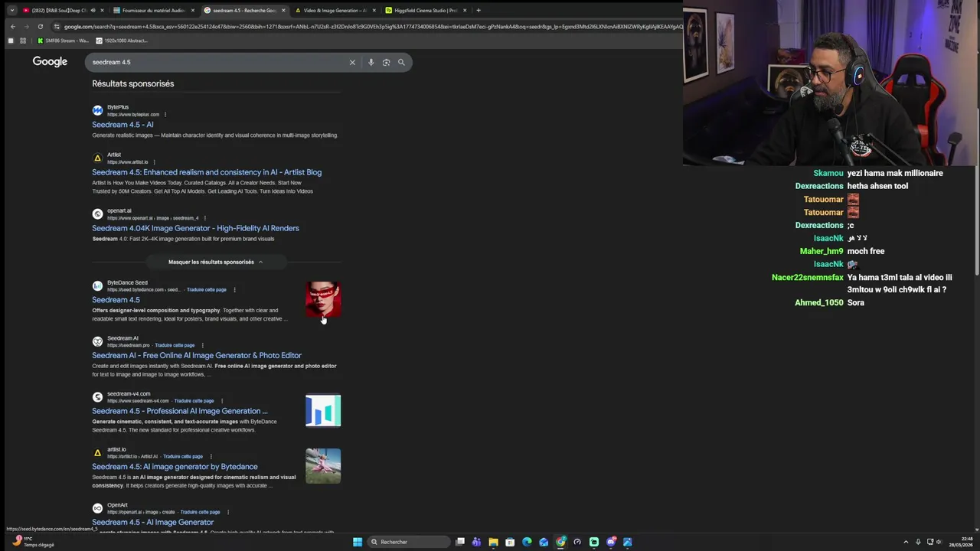Switch to Video & Image Generation tab
This screenshot has width=980, height=551.
[x=335, y=10]
